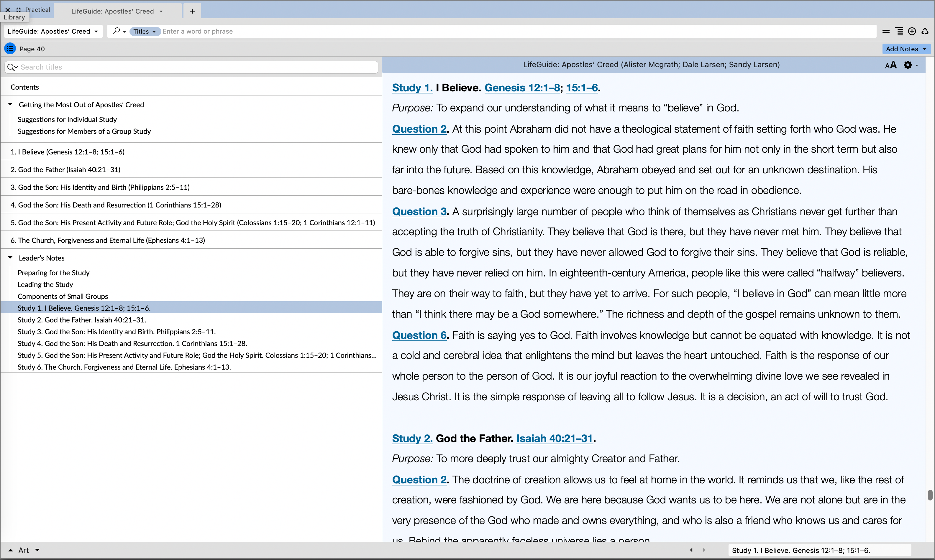Collapse the Leader's Notes section
Screen dimensions: 935x560
pyautogui.click(x=10, y=257)
